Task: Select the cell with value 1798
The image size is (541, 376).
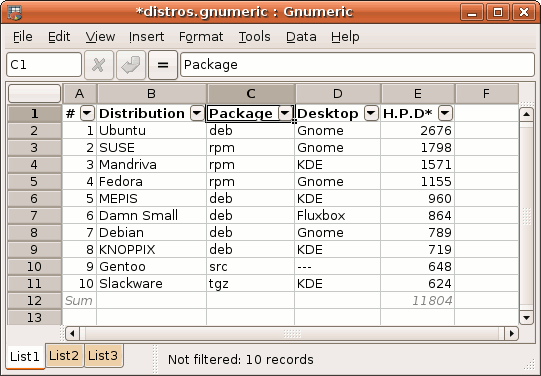Action: pyautogui.click(x=417, y=148)
